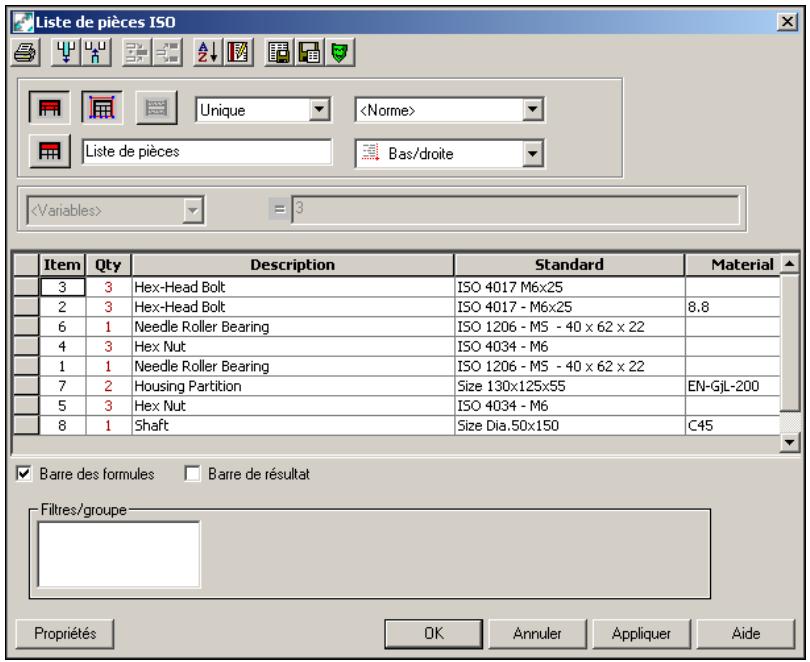Click the Annuler button
The image size is (810, 662).
[x=537, y=634]
